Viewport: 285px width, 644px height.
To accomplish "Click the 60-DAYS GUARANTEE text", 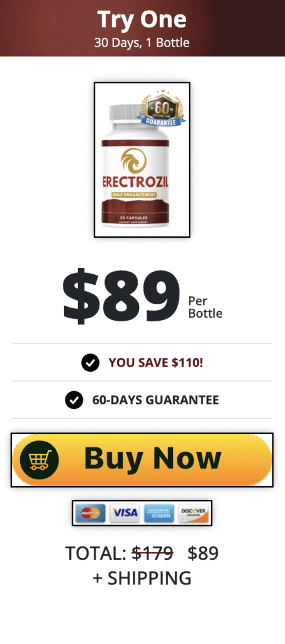I will [x=155, y=399].
